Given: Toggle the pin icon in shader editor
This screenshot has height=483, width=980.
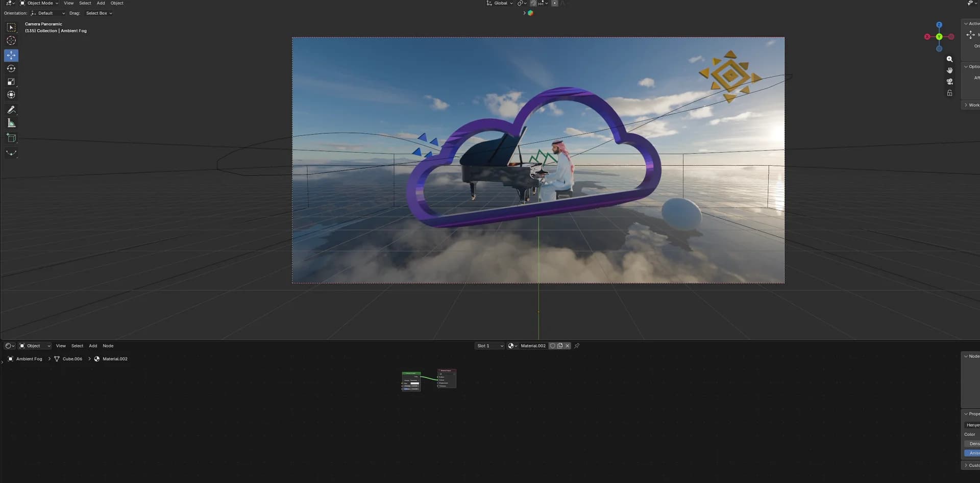Looking at the screenshot, I should coord(577,346).
